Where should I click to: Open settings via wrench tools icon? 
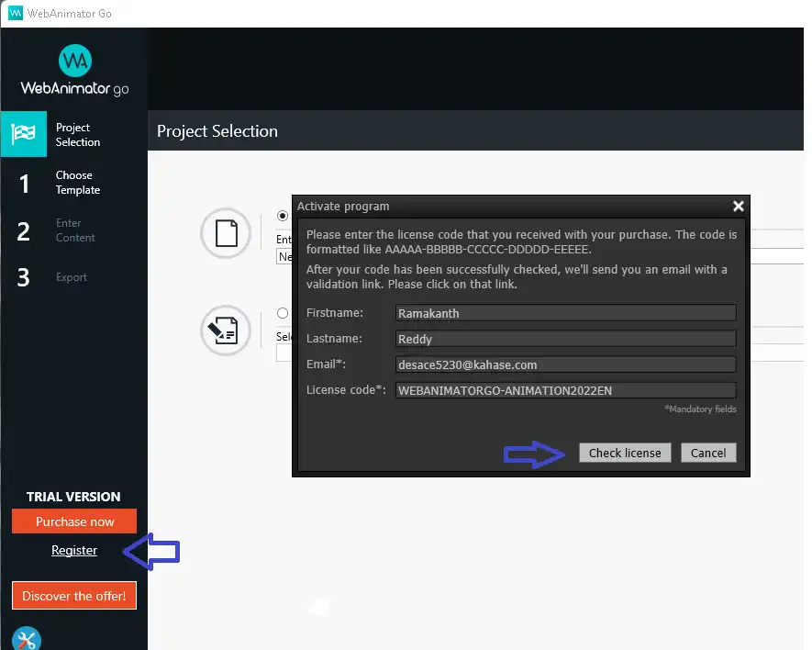[26, 639]
